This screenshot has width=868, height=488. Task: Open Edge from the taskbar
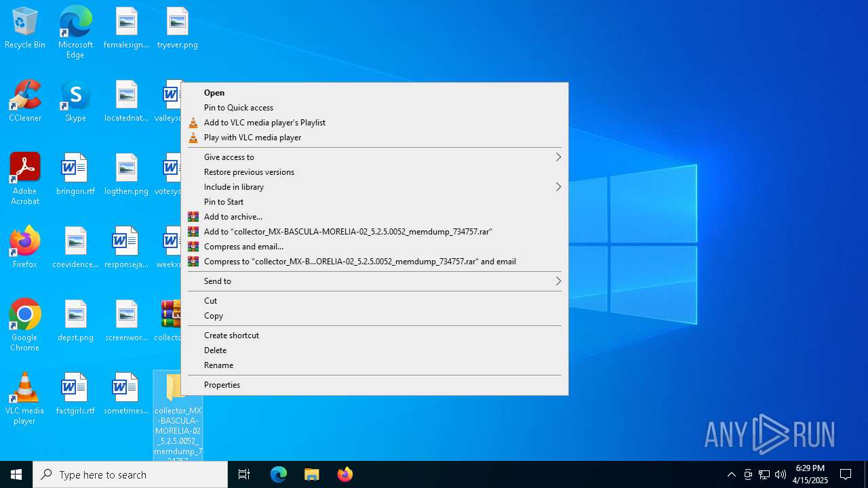tap(279, 474)
